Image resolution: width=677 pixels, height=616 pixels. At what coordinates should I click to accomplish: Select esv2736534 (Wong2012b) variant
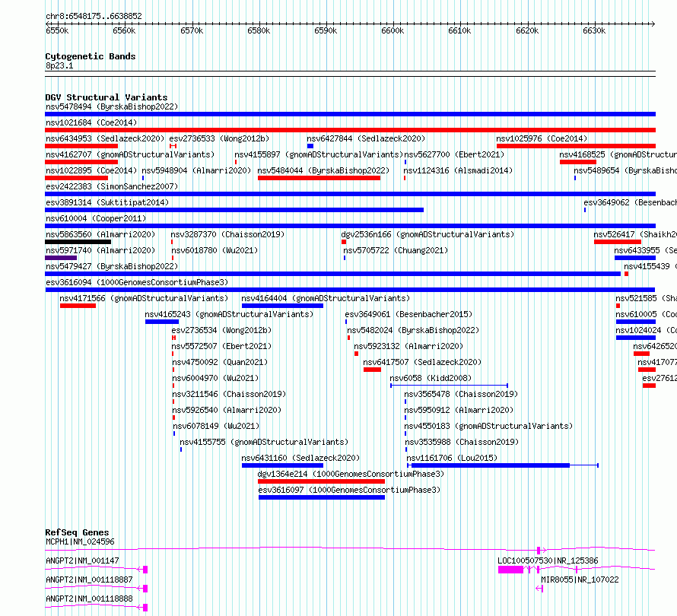point(221,330)
